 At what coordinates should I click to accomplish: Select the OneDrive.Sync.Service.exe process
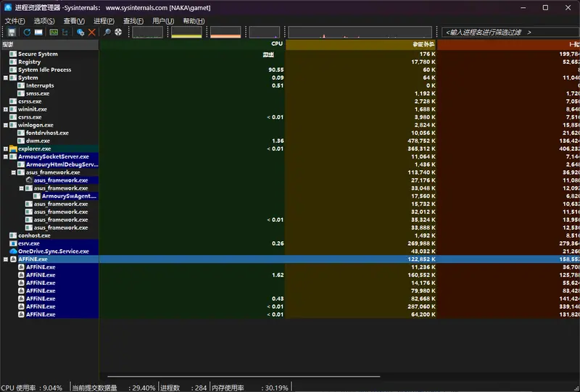[x=53, y=251]
